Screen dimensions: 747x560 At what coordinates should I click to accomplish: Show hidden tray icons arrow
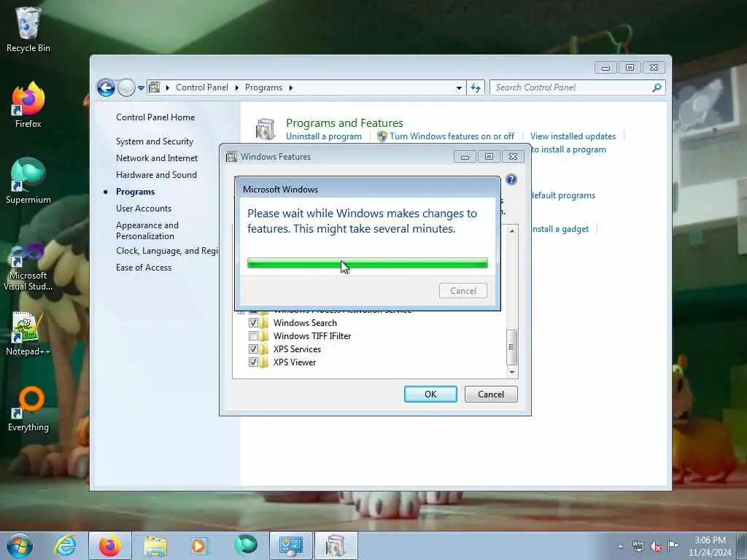coord(620,547)
